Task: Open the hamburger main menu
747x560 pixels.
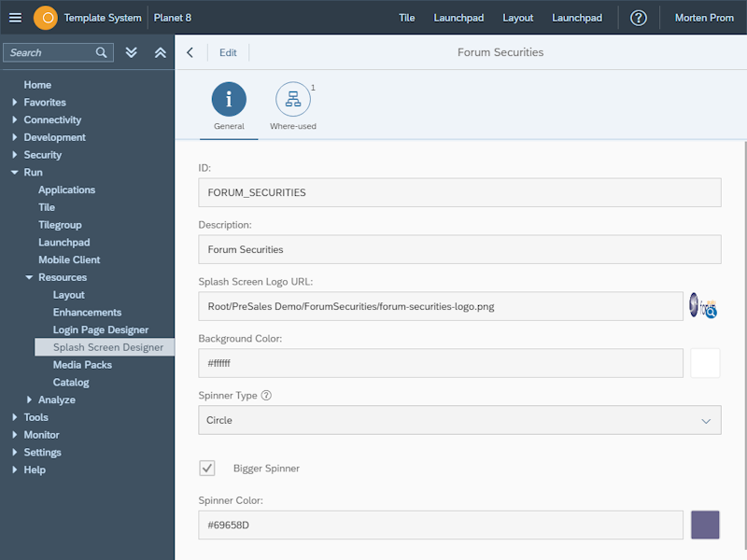Action: coord(15,18)
